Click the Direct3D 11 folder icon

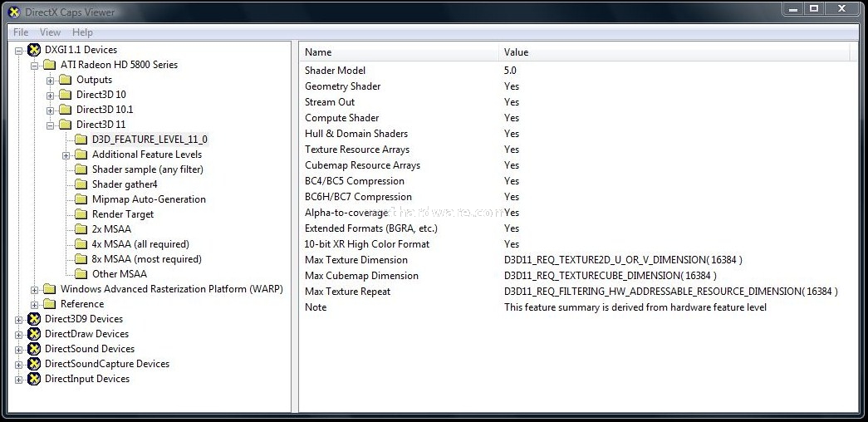(x=66, y=125)
